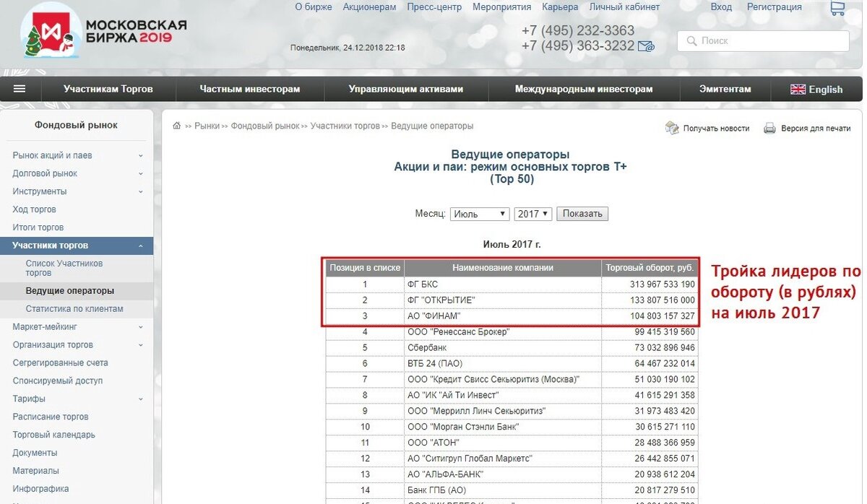Screen dimensions: 867x504
Task: Click the UK flag icon
Action: (798, 90)
